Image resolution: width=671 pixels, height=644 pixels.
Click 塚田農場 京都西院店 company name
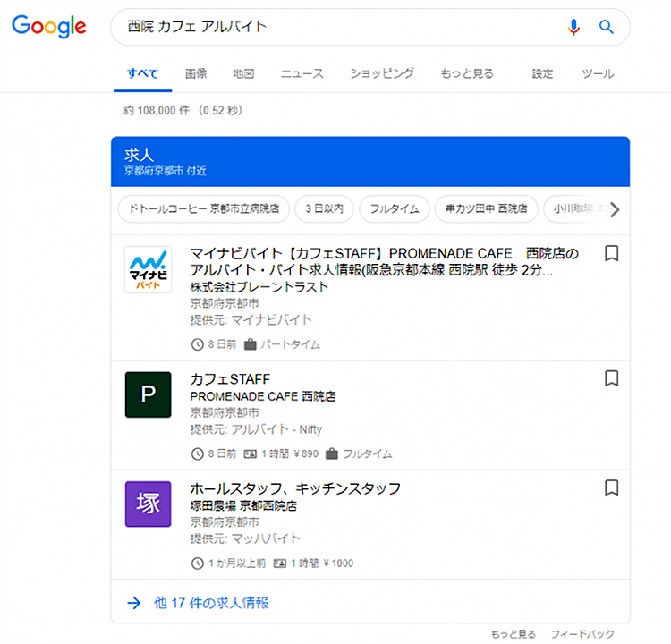[243, 505]
